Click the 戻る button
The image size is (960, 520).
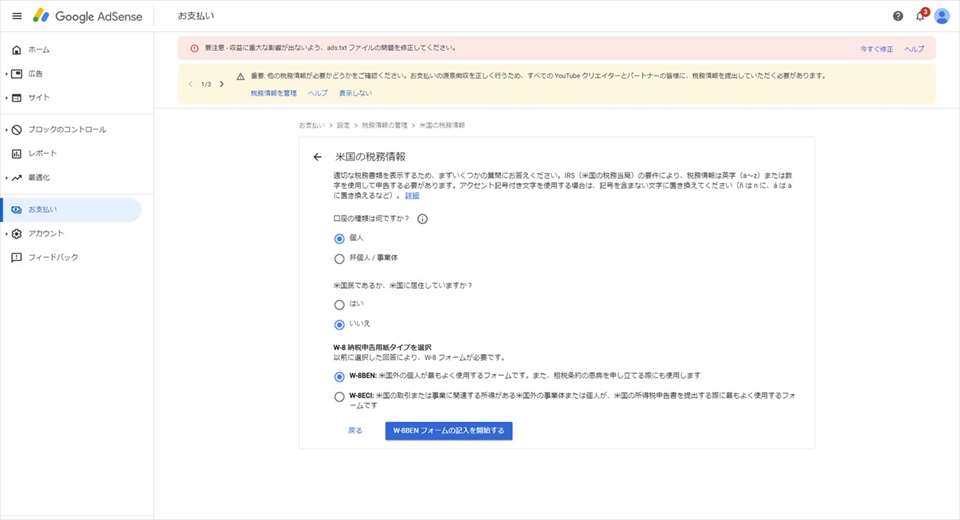click(x=355, y=431)
